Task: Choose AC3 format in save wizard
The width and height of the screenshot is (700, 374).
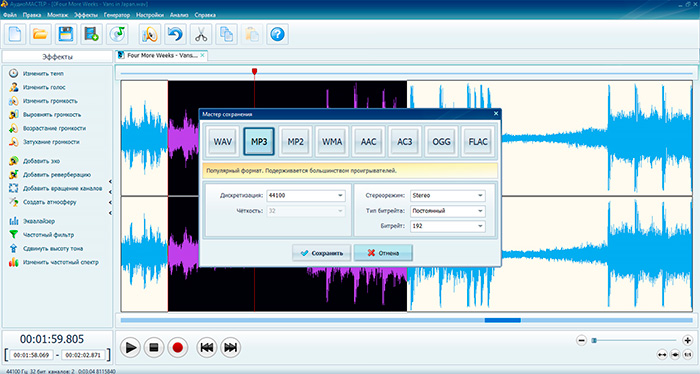Action: pos(405,141)
